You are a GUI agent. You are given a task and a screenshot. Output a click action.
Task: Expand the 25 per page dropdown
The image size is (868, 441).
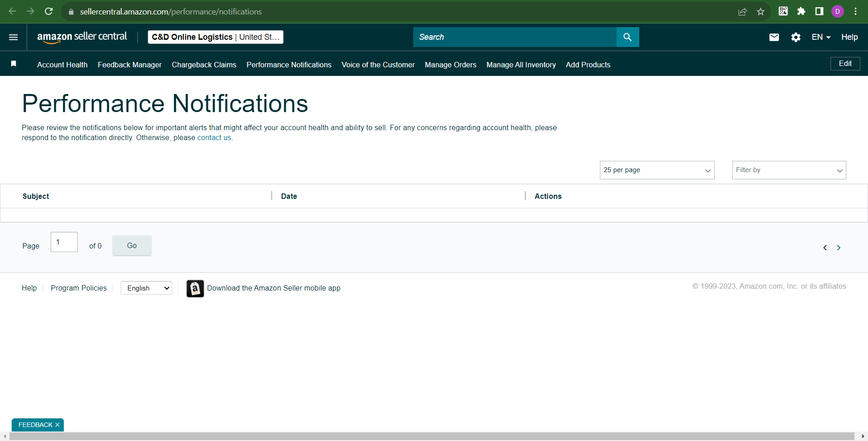pyautogui.click(x=657, y=170)
